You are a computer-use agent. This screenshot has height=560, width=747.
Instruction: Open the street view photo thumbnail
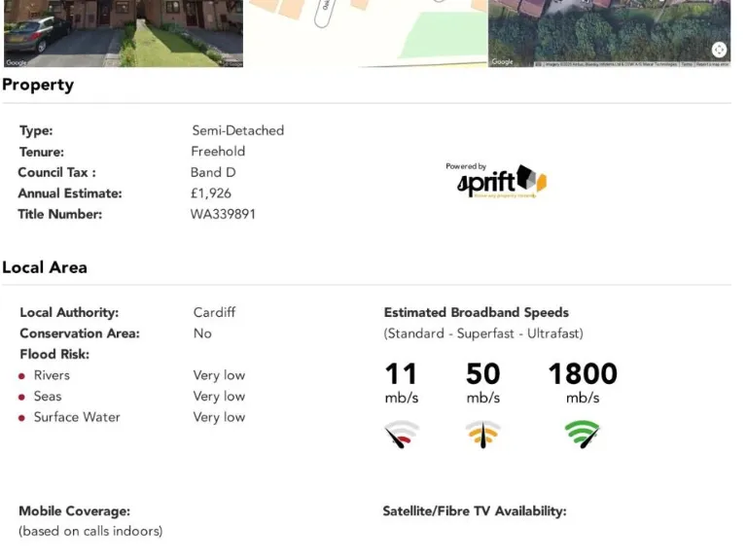point(123,32)
